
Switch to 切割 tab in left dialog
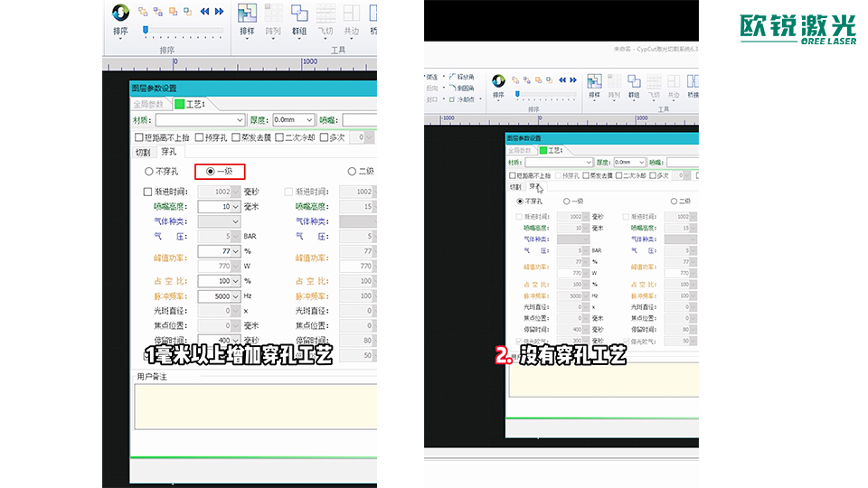point(143,152)
